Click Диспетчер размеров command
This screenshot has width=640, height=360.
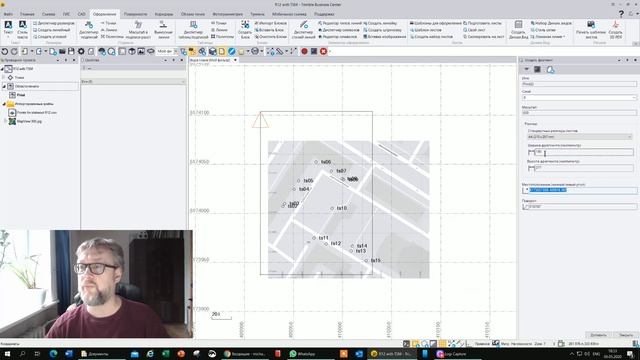(x=54, y=23)
